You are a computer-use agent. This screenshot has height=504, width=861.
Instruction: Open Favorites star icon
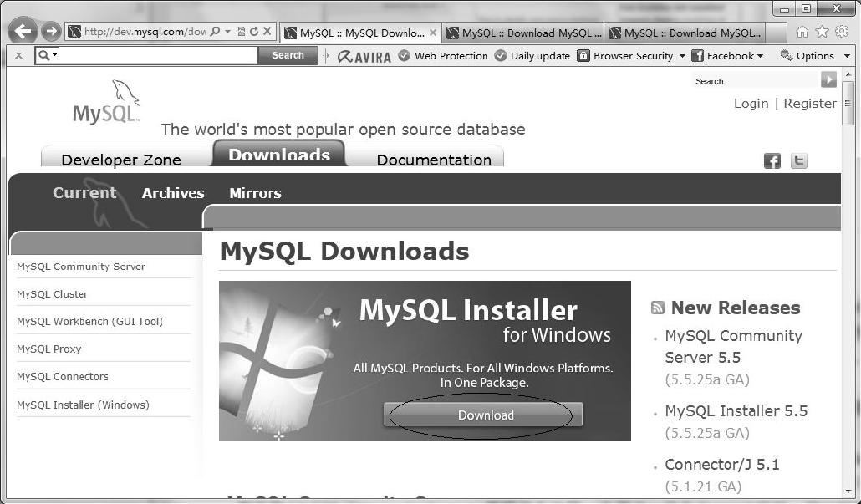point(822,31)
